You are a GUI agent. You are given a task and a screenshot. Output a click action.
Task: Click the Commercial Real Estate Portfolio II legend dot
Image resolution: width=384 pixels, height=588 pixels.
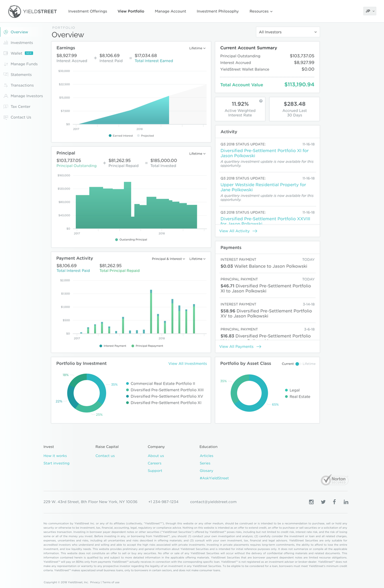[x=127, y=384]
